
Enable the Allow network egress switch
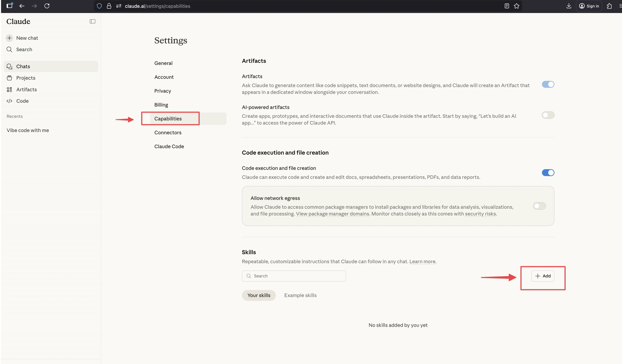pyautogui.click(x=539, y=206)
